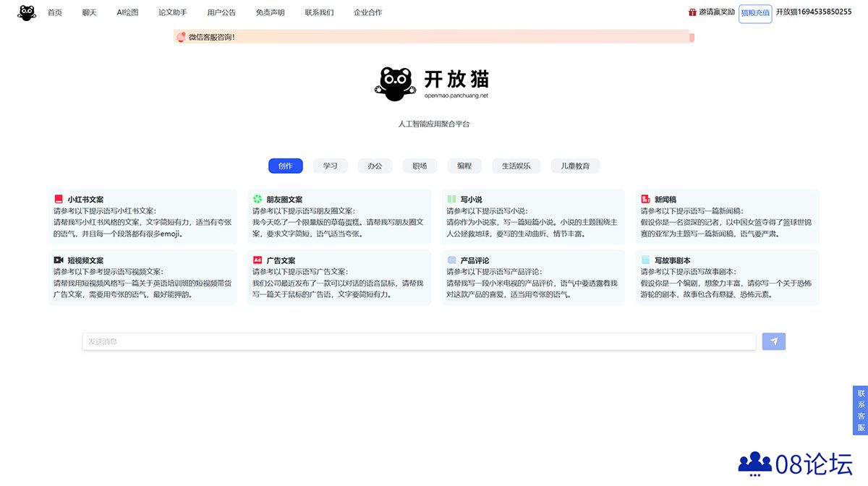Click the red 新闻稿 document icon

pos(645,199)
